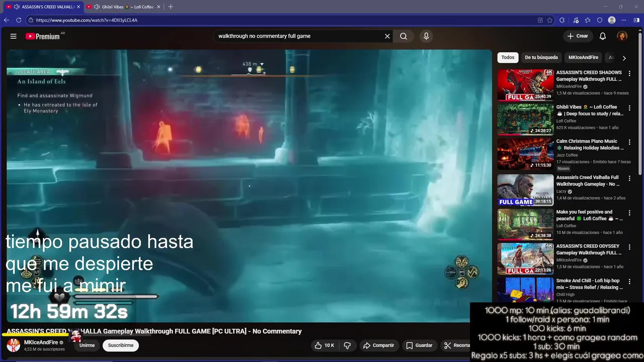
Task: Open Edge browser essentials shield icon
Action: click(600, 20)
